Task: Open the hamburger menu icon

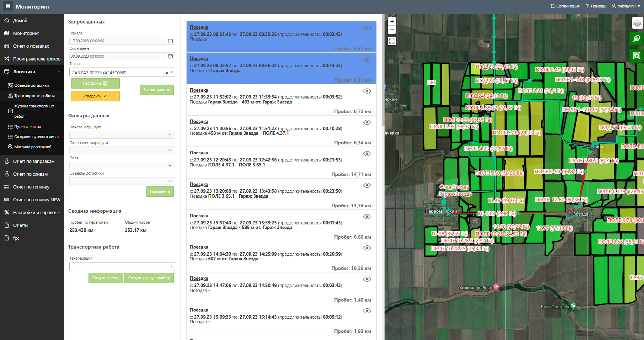Action: pos(8,6)
